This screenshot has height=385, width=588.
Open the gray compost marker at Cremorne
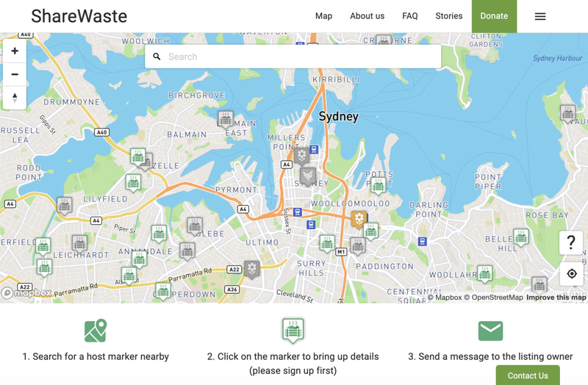coord(384,40)
